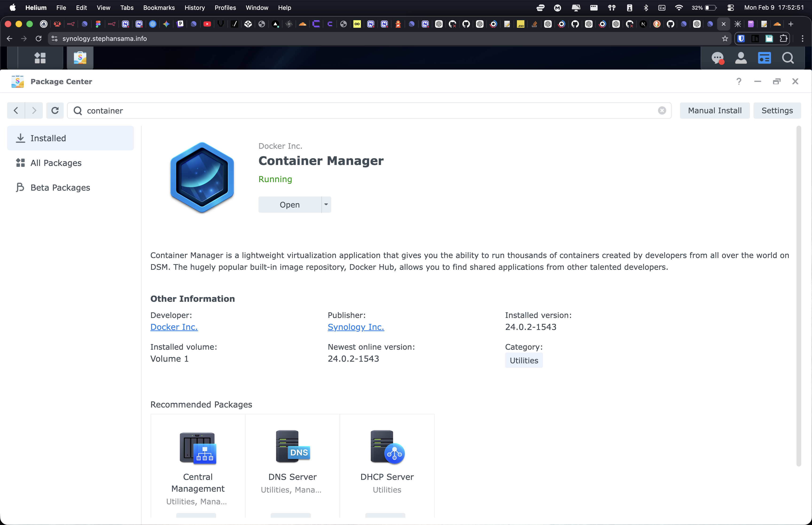Click the Package Center vertical scrollbar
The height and width of the screenshot is (525, 812).
[798, 296]
